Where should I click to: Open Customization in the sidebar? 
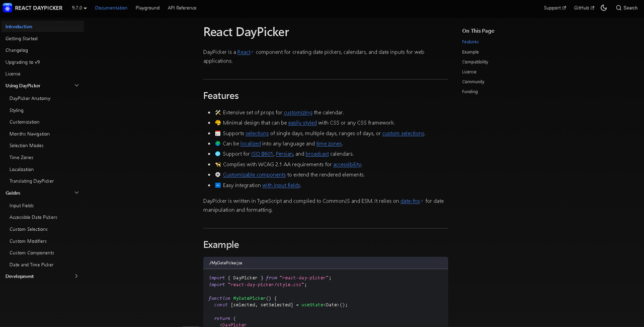(x=25, y=122)
